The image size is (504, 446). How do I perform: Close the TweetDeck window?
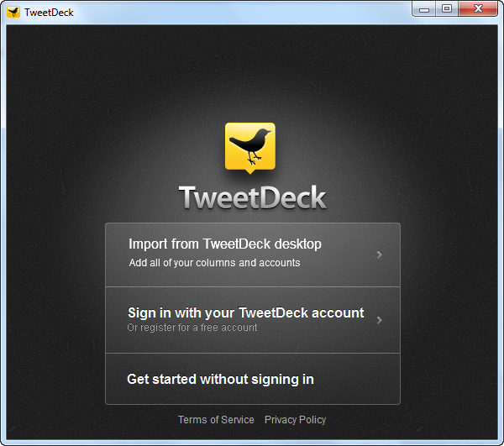coord(478,8)
